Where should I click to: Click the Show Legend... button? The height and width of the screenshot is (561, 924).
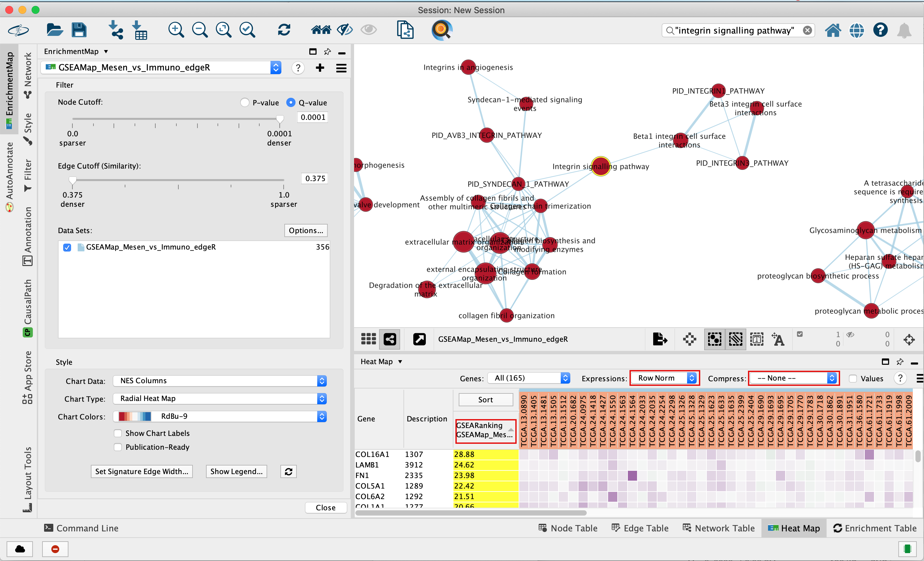236,472
